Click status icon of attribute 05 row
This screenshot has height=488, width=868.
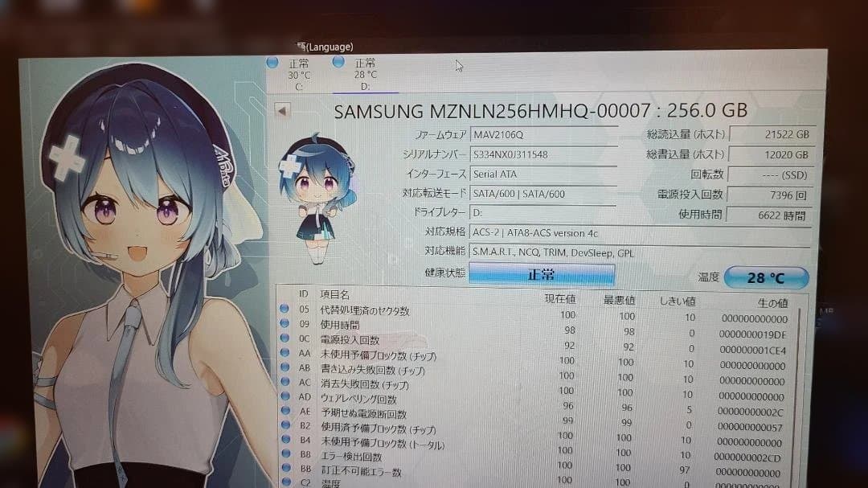pos(285,309)
